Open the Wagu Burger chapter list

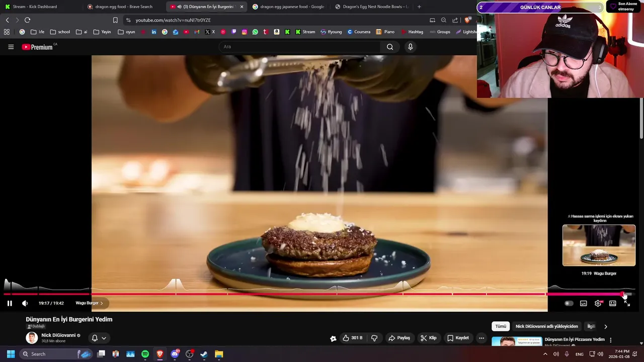click(x=89, y=303)
